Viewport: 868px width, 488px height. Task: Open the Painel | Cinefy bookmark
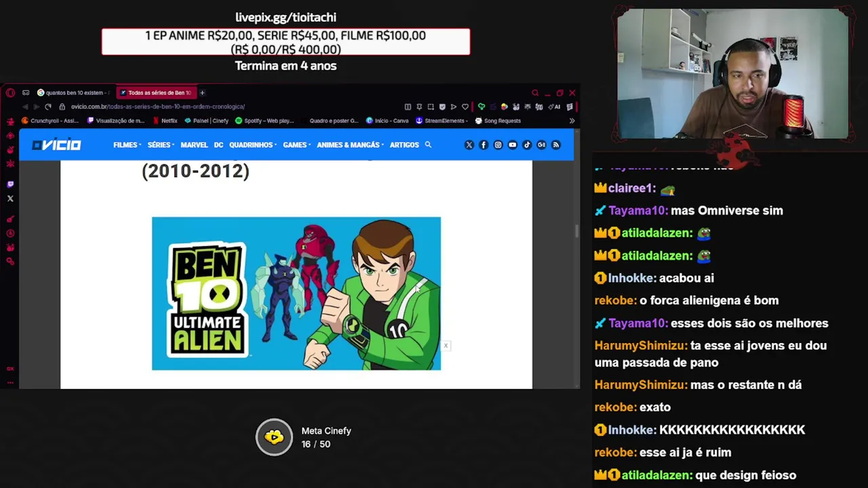207,121
